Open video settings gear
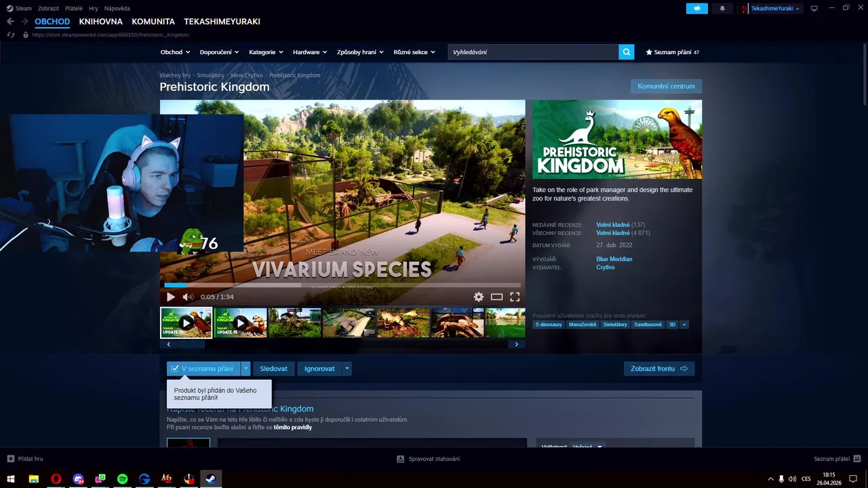This screenshot has width=868, height=488. point(479,297)
